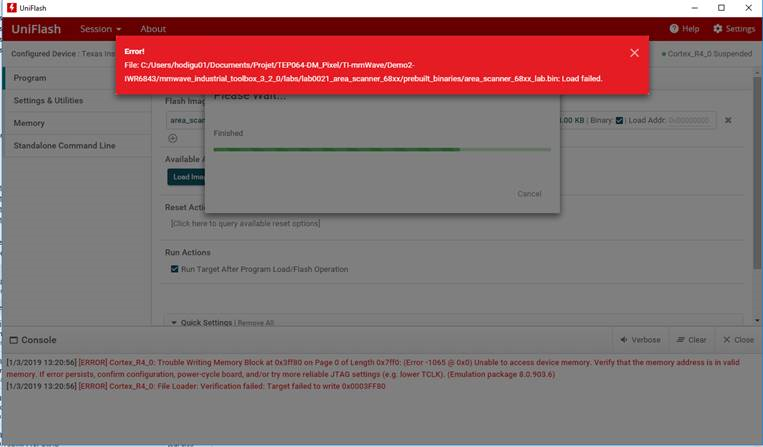The width and height of the screenshot is (763, 447).
Task: Open Standalone Command Line section
Action: [78, 145]
